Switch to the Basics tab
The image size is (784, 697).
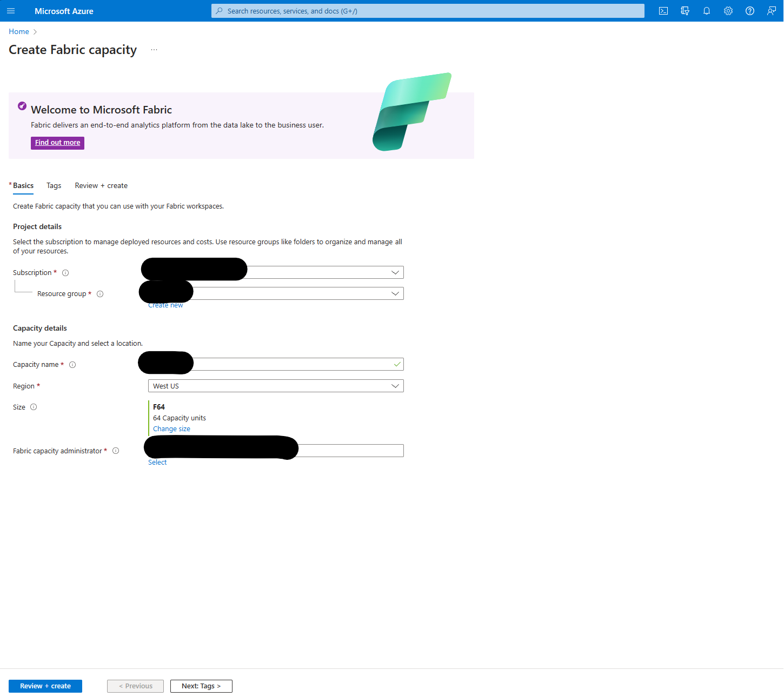pyautogui.click(x=23, y=185)
